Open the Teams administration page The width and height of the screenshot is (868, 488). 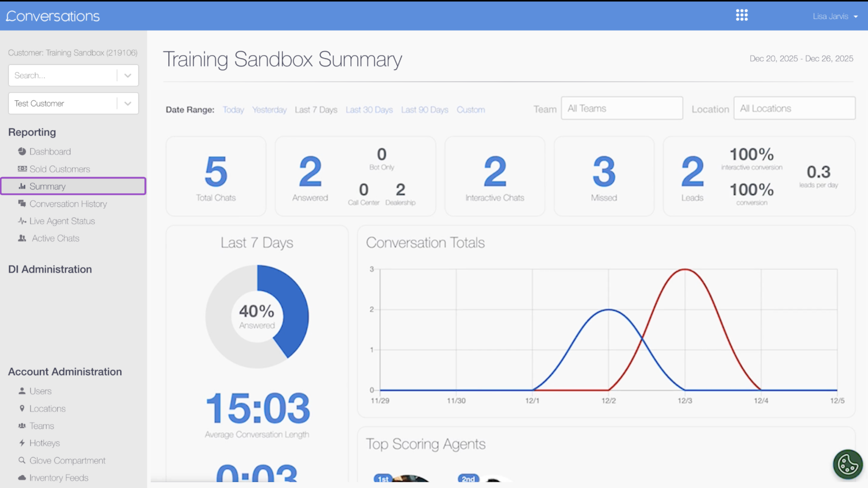point(42,426)
